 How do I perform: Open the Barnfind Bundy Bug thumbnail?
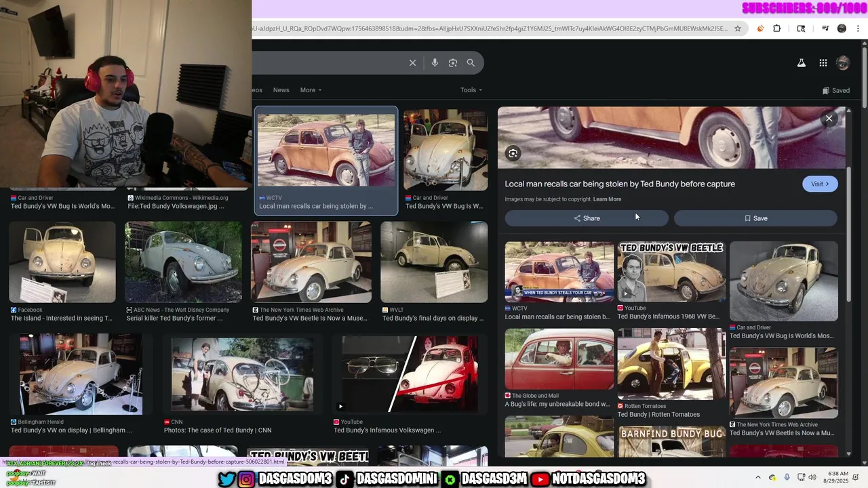671,441
